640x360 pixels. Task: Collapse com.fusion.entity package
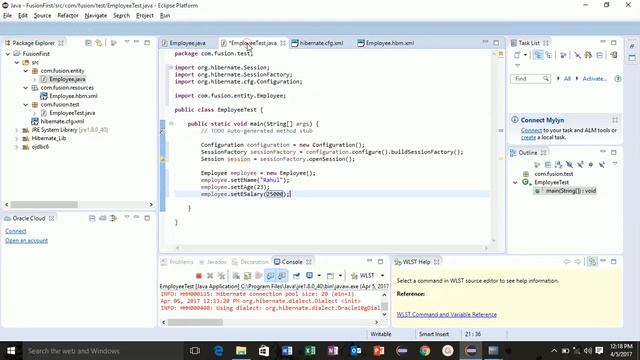pos(26,71)
